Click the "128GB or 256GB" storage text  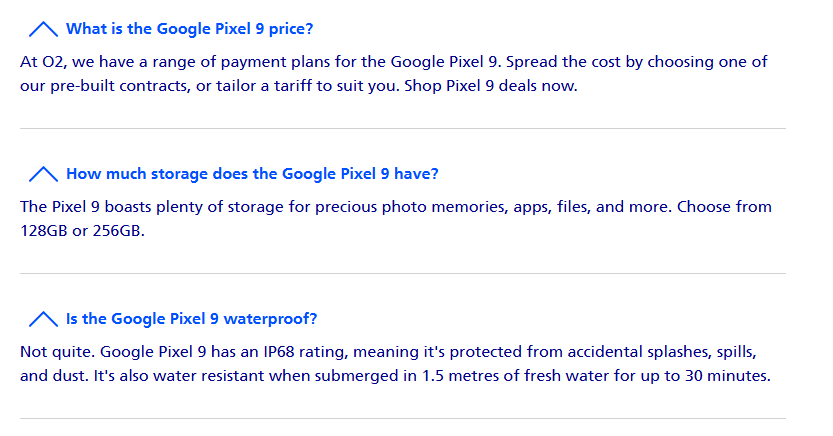click(x=81, y=231)
